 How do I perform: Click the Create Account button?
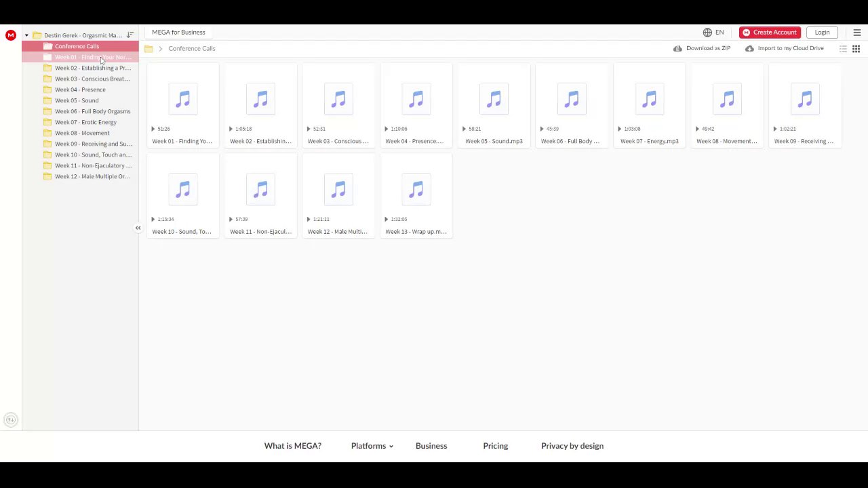coord(770,33)
